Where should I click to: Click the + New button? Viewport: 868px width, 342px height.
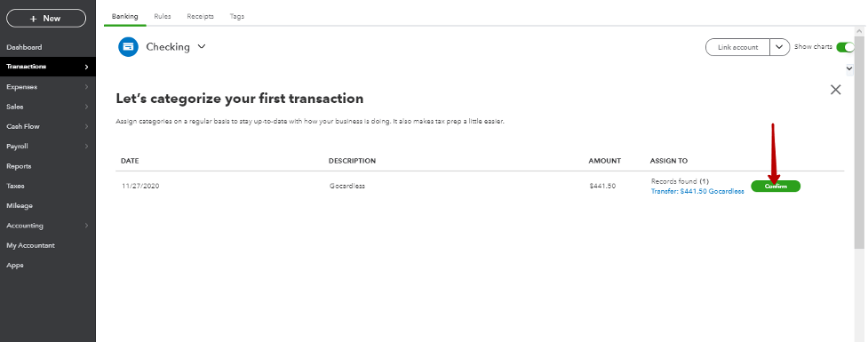[46, 19]
